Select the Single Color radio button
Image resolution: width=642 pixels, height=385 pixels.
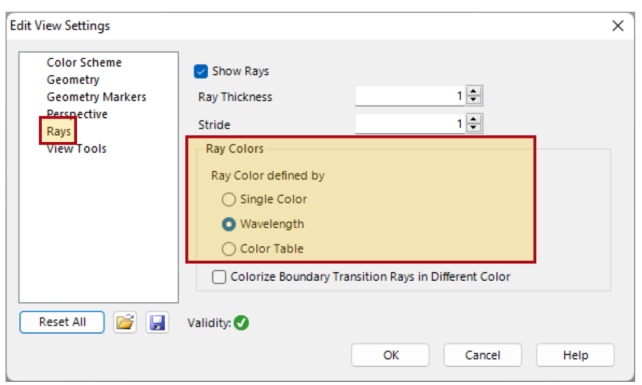(x=228, y=199)
